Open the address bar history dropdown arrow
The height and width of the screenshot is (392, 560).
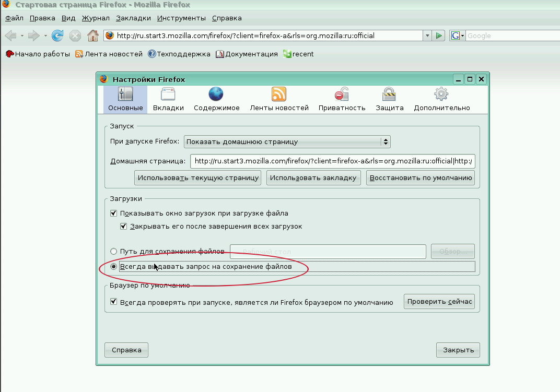[x=427, y=35]
